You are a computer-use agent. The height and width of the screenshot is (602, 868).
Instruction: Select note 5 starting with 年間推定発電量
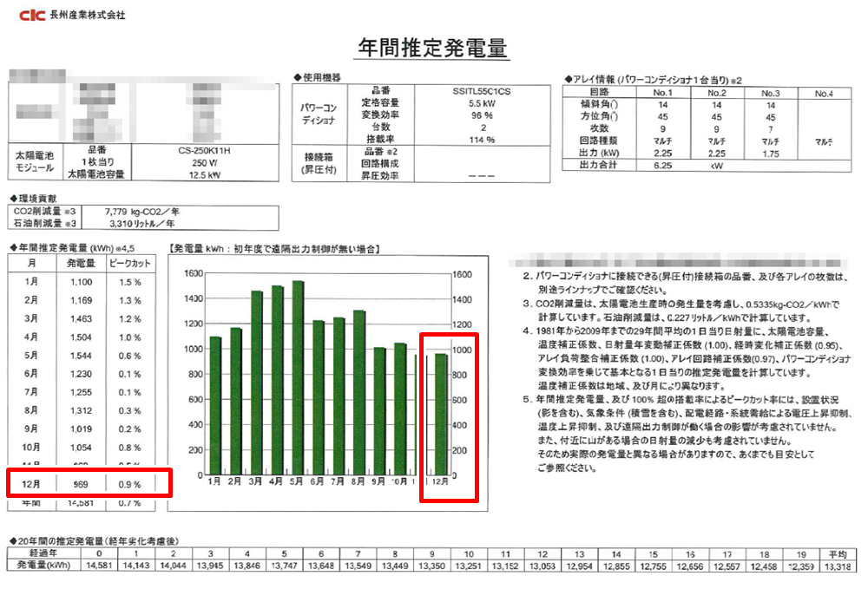point(687,434)
